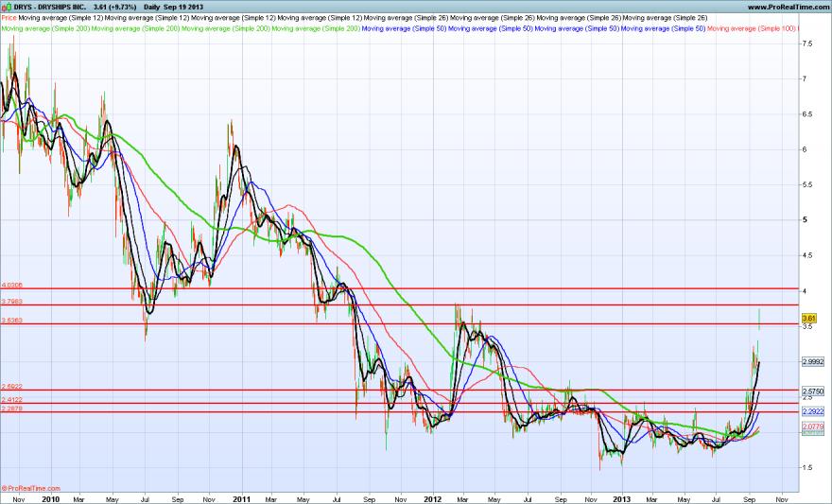
Task: Open the www.ProRealTime.com link
Action: point(788,8)
